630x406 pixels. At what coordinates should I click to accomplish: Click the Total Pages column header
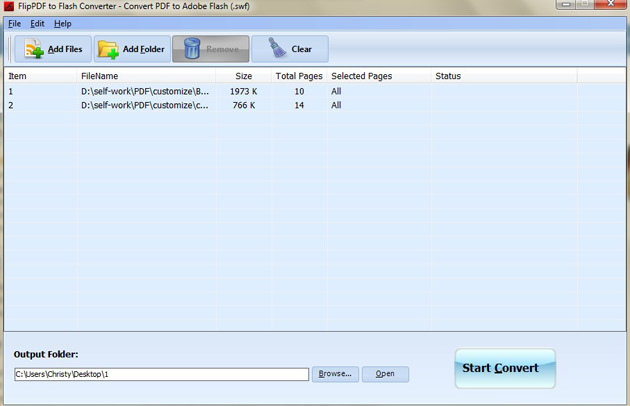coord(299,76)
